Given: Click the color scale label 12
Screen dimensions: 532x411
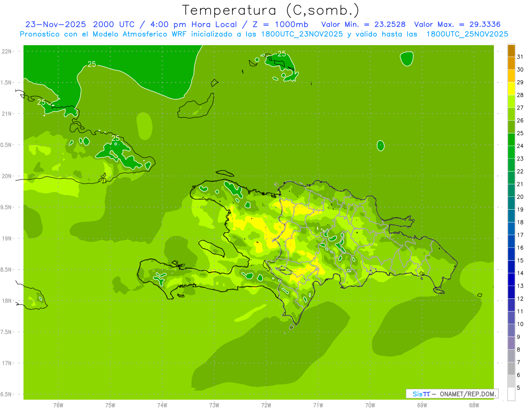Looking at the screenshot, I should 520,299.
